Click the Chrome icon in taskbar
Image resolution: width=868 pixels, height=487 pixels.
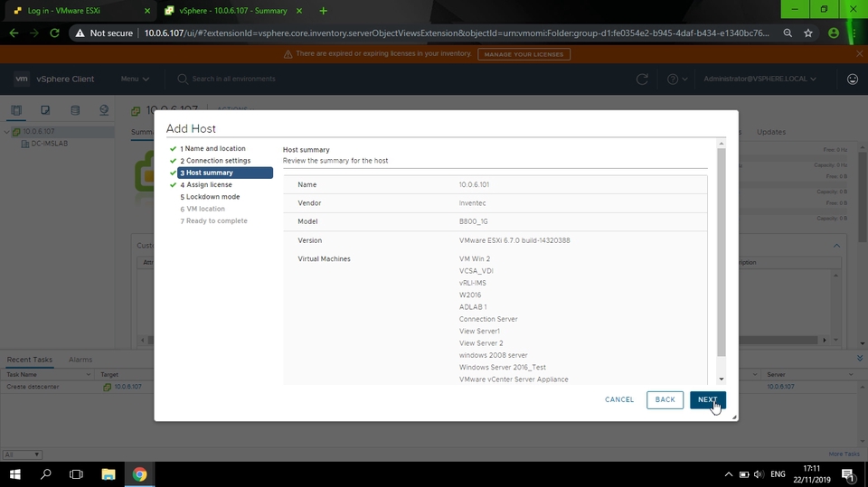click(139, 474)
